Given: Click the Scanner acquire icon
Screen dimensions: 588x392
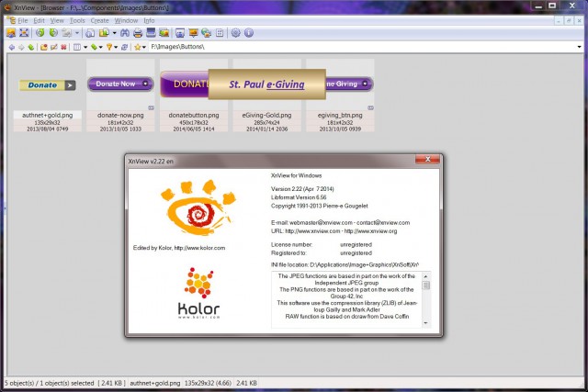Looking at the screenshot, I should [x=151, y=33].
